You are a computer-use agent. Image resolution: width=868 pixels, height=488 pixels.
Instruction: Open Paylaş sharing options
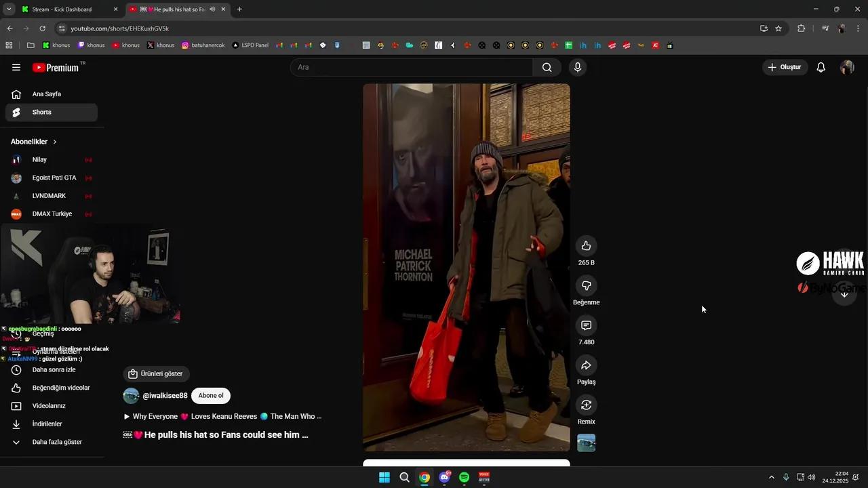pos(586,366)
